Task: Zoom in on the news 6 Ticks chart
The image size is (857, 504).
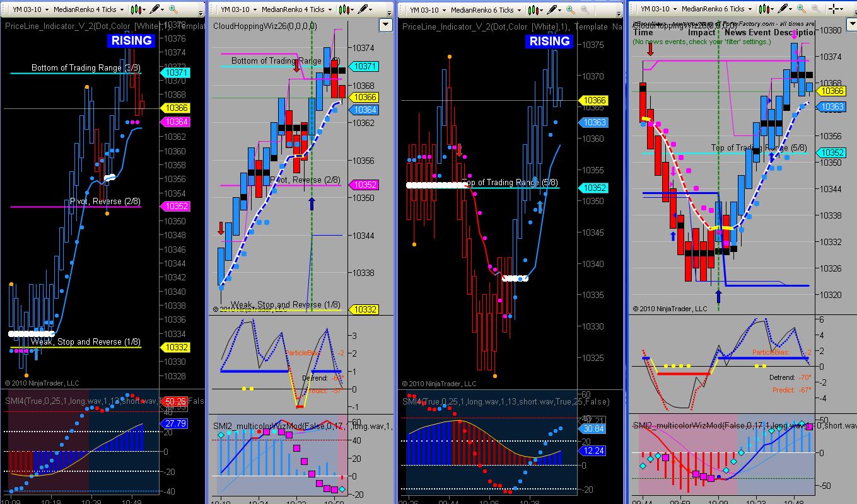Action: coord(802,9)
